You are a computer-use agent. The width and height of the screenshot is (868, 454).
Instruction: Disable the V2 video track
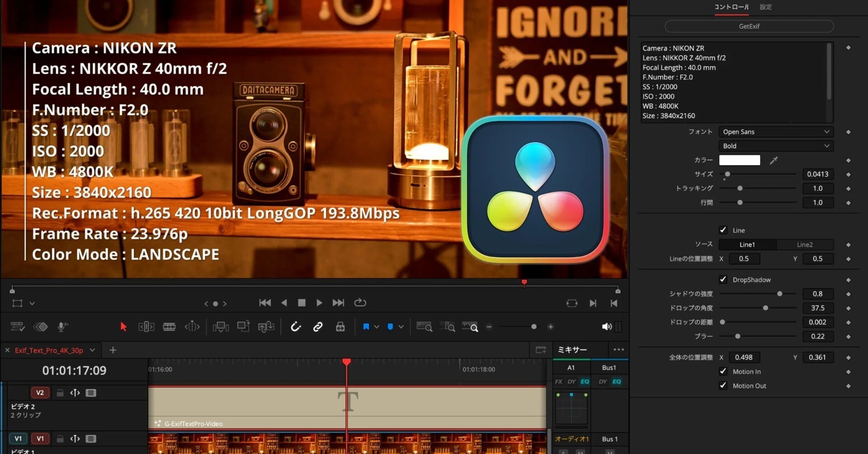[x=91, y=393]
